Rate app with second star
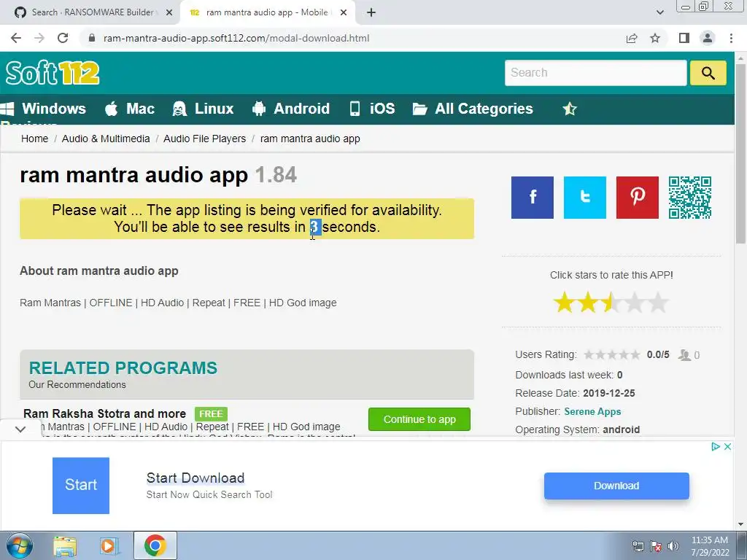Image resolution: width=747 pixels, height=560 pixels. pyautogui.click(x=588, y=303)
